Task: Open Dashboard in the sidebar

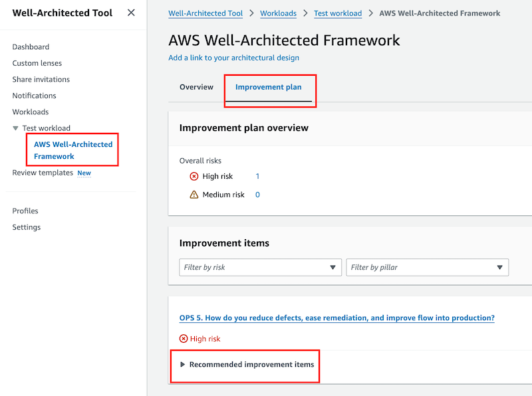Action: click(31, 47)
